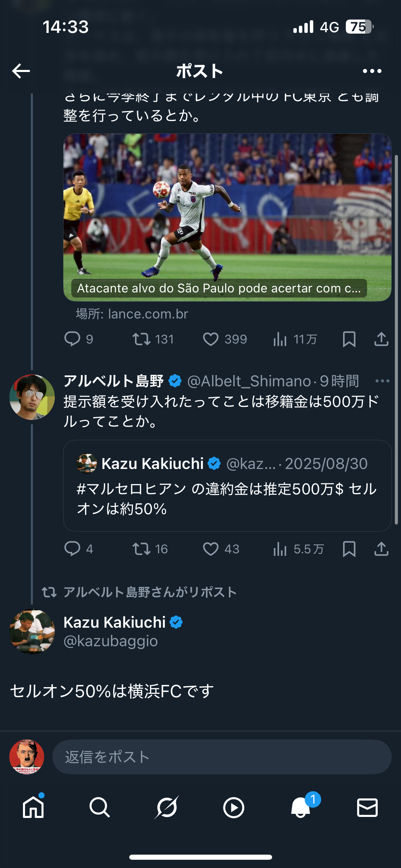The height and width of the screenshot is (868, 401).
Task: Open the Search tab
Action: point(100,808)
